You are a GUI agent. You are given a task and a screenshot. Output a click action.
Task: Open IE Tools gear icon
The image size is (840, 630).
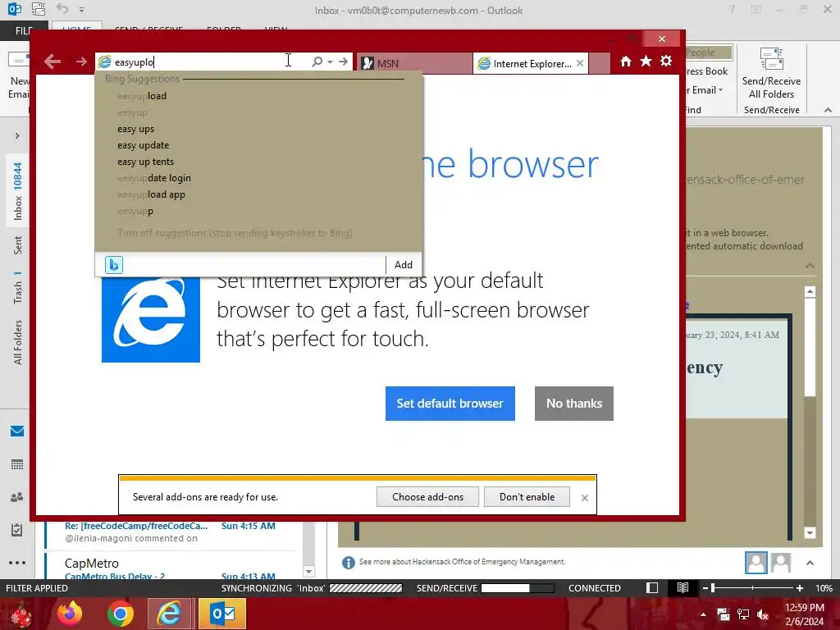pyautogui.click(x=666, y=61)
